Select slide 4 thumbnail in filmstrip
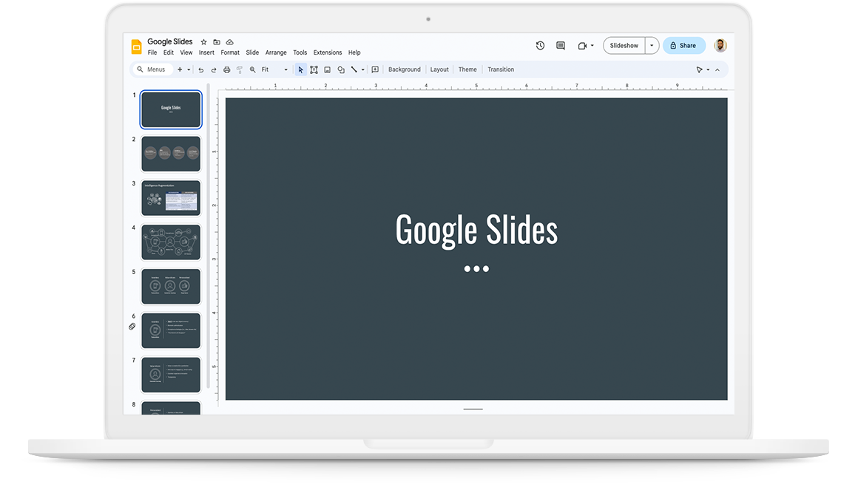Image resolution: width=858 pixels, height=504 pixels. pos(171,242)
